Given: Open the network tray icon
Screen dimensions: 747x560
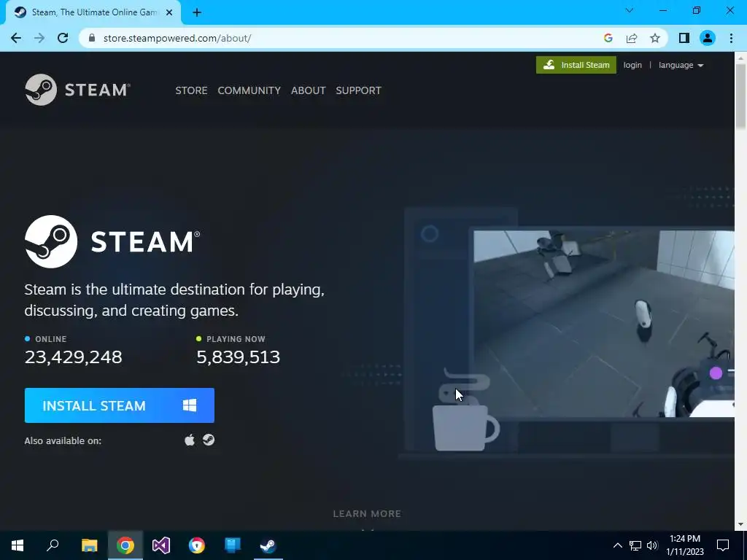Looking at the screenshot, I should tap(635, 545).
